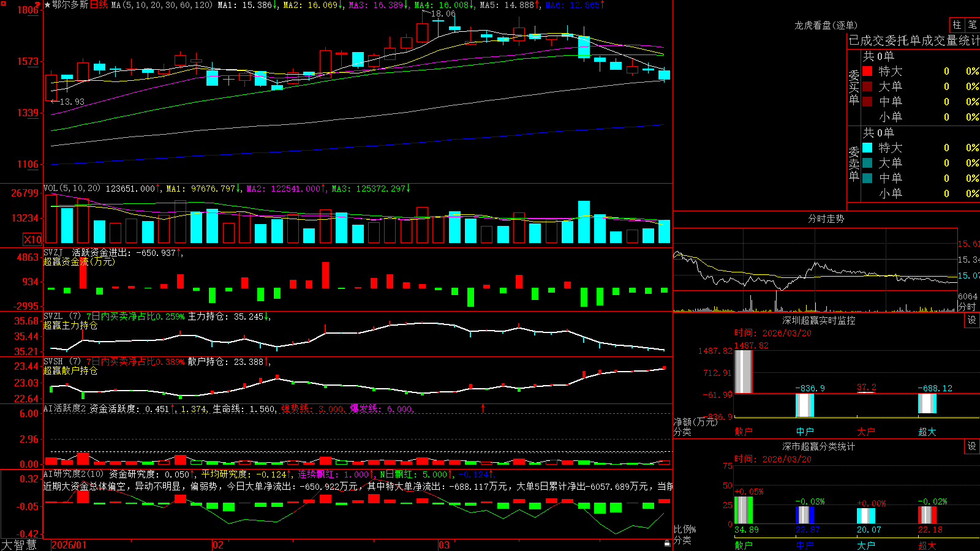Screen dimensions: 980x551
Task: Click the 大户 ratio bar labeled 20.07
Action: coord(866,516)
